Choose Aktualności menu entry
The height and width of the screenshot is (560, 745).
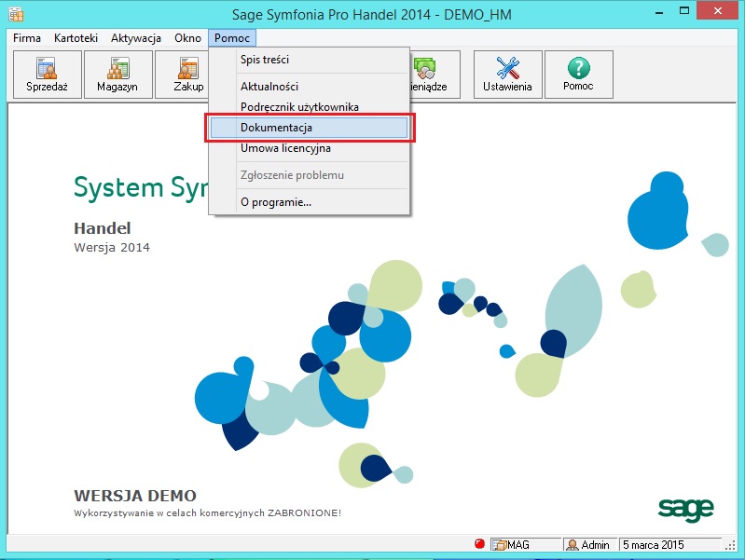tap(309, 87)
